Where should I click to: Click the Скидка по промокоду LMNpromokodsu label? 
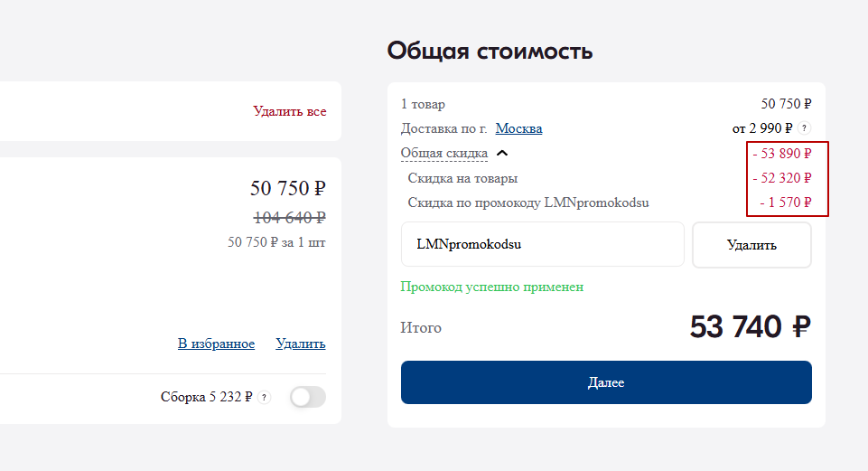(x=528, y=203)
